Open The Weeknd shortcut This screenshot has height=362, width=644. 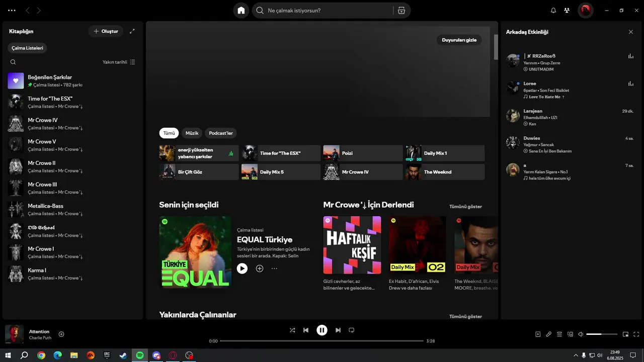click(445, 172)
